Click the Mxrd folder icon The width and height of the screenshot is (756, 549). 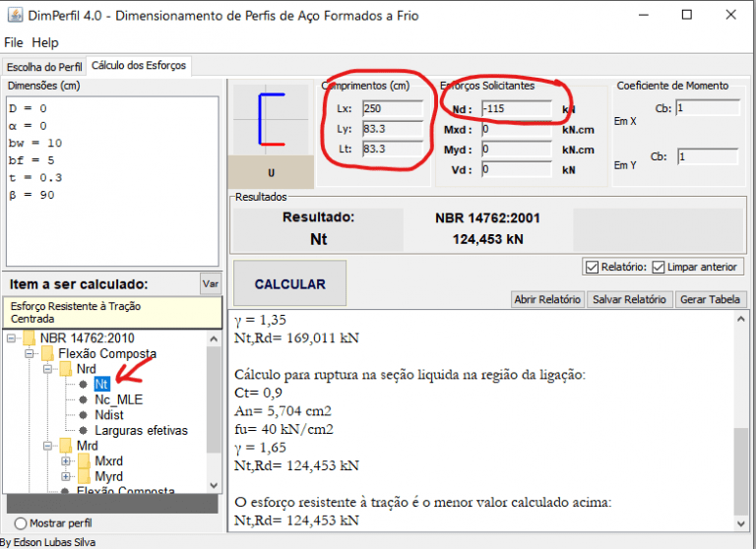tap(84, 461)
